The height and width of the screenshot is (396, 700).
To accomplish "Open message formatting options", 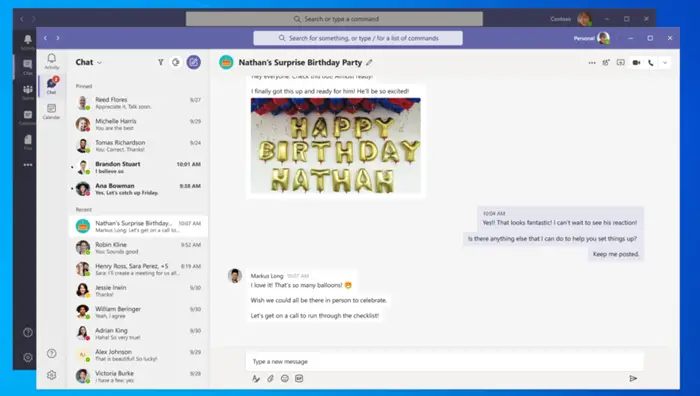I will tap(256, 379).
